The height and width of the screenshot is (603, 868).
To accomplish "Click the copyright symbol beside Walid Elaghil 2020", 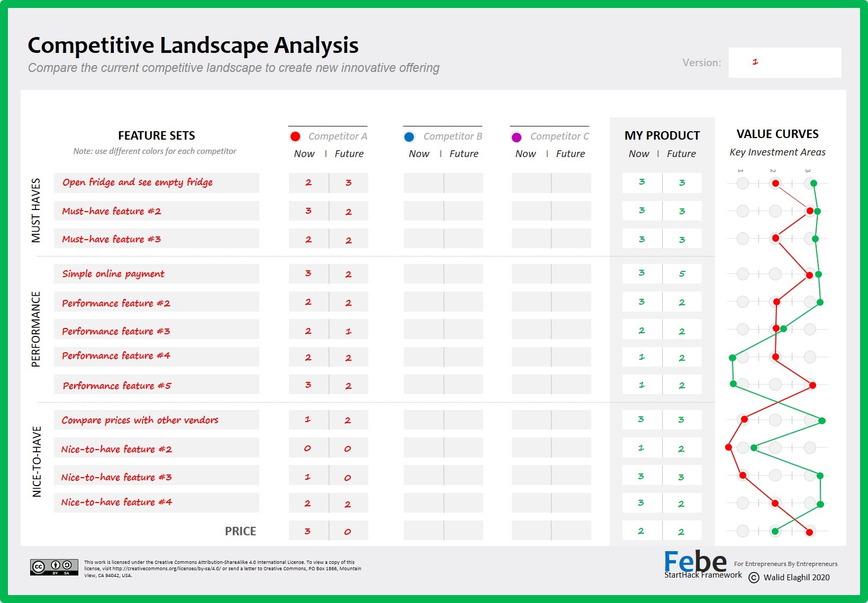I will point(754,578).
